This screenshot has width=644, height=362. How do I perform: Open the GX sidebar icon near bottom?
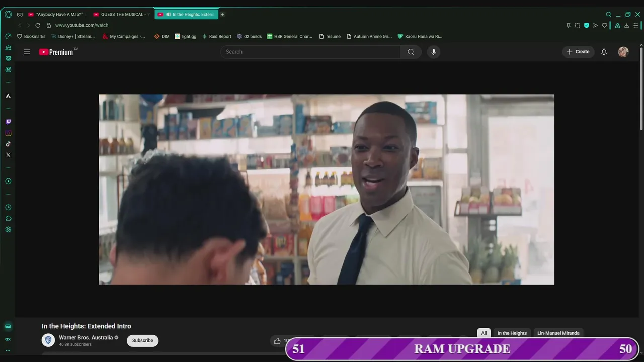8,339
